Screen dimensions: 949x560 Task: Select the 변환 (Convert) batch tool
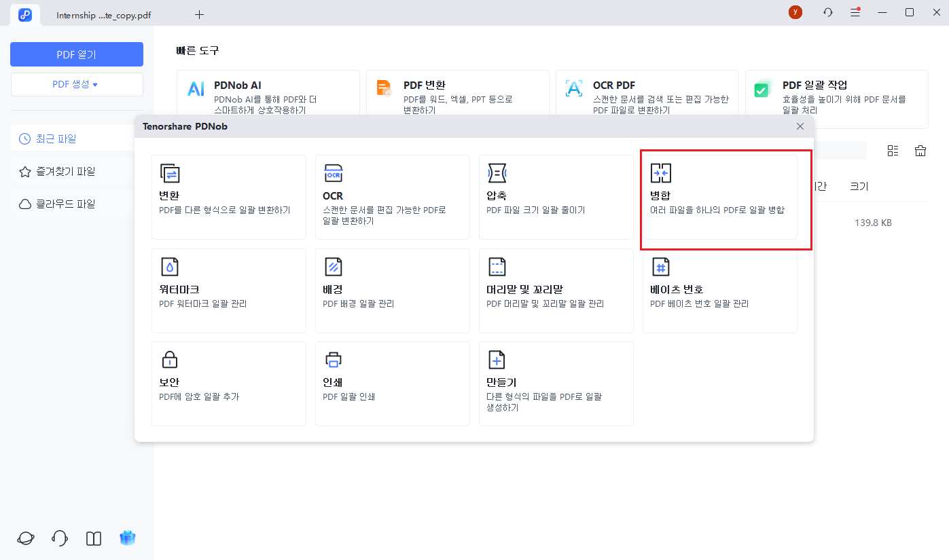pyautogui.click(x=228, y=197)
